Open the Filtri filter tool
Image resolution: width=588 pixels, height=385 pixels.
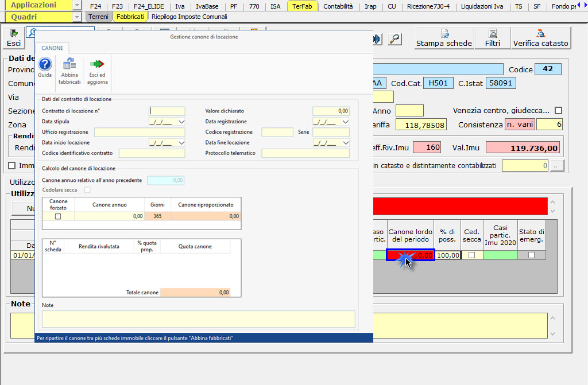tap(492, 38)
